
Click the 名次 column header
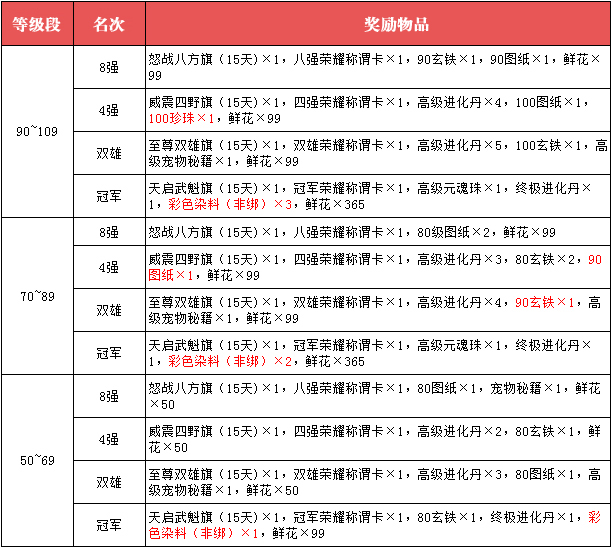tap(108, 24)
